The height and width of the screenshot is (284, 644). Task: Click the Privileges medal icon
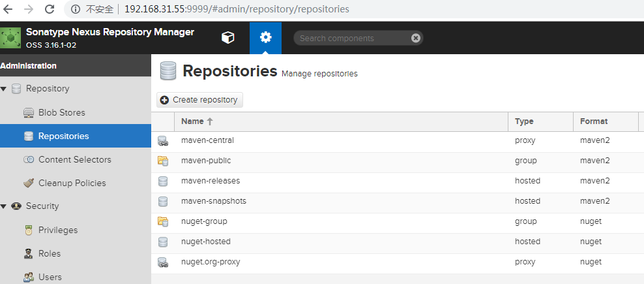28,230
